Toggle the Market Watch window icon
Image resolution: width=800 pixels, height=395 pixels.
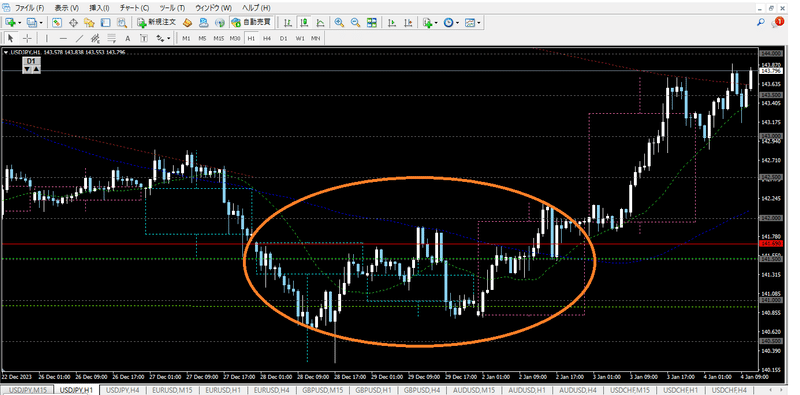pos(57,22)
